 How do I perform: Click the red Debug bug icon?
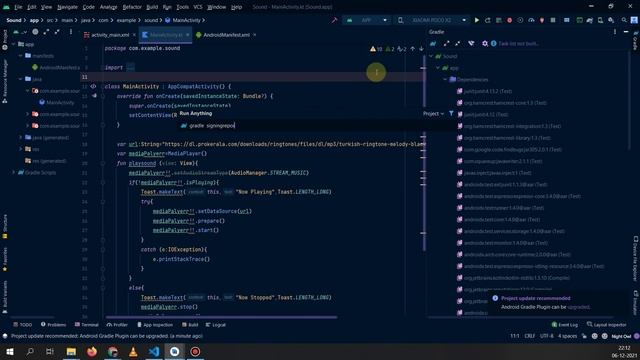[x=509, y=20]
